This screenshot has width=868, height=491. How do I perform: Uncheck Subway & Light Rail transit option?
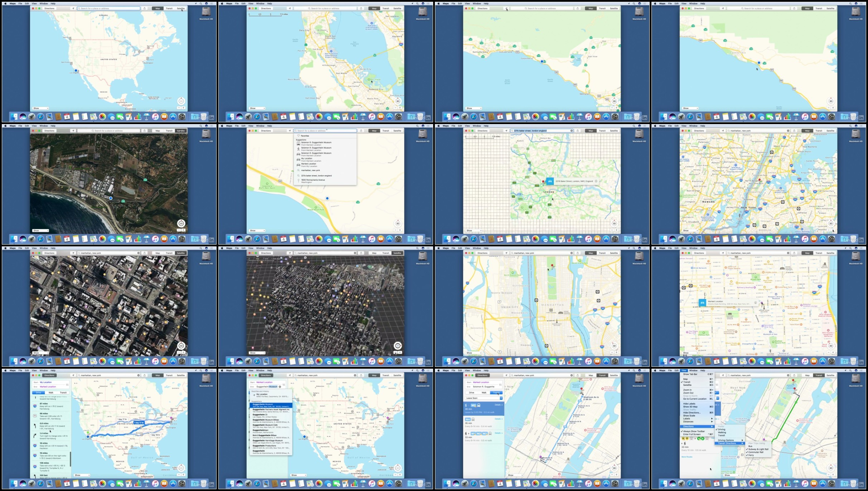pos(758,449)
